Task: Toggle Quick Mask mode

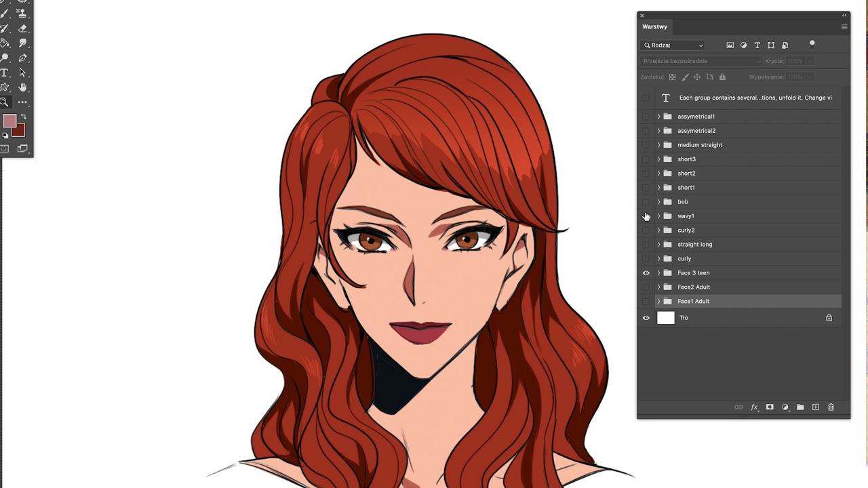Action: point(5,148)
